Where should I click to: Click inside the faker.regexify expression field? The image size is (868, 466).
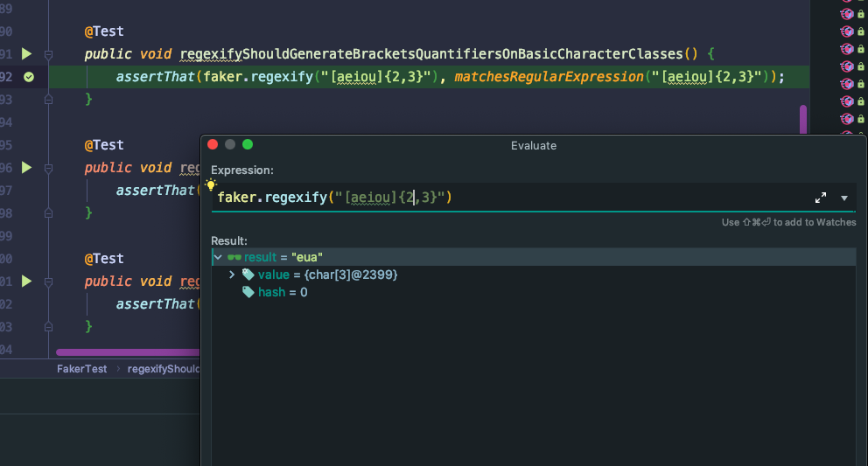(x=525, y=198)
